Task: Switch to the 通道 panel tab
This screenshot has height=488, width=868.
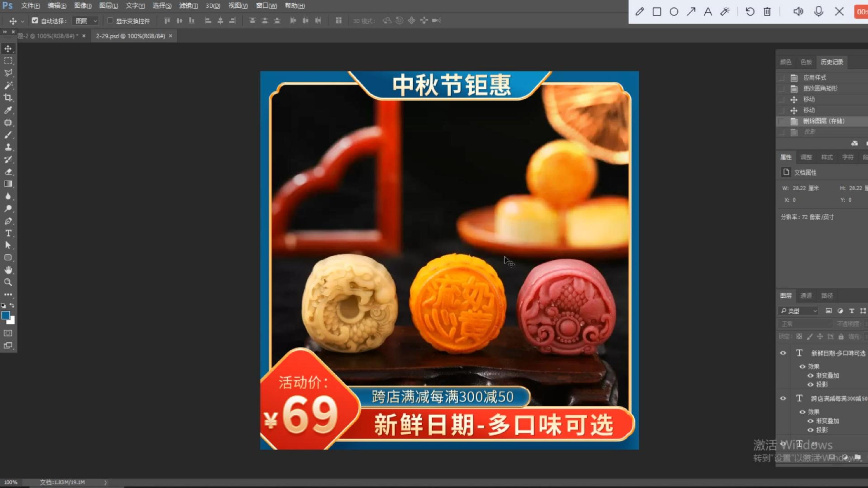Action: [x=806, y=296]
